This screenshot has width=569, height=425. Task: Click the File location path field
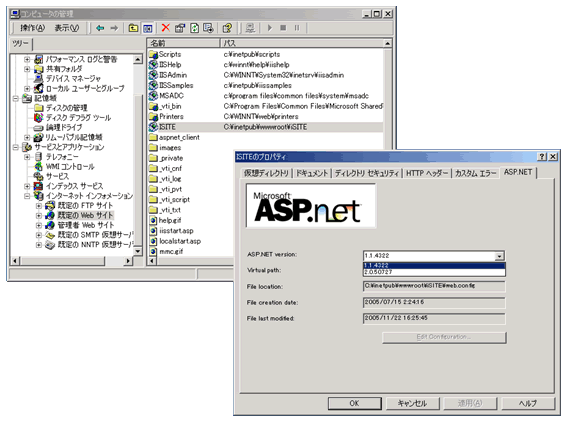434,286
